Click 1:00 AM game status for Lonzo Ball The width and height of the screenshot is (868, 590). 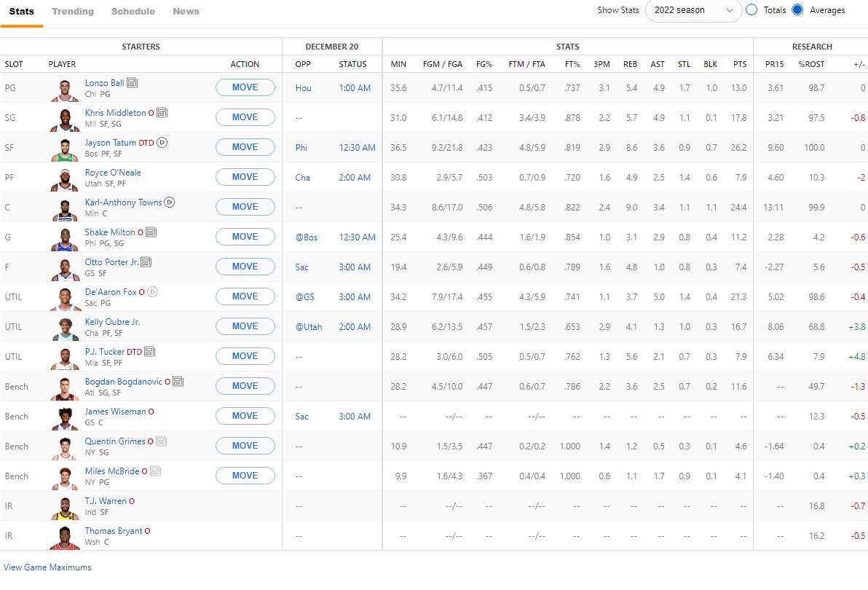355,88
